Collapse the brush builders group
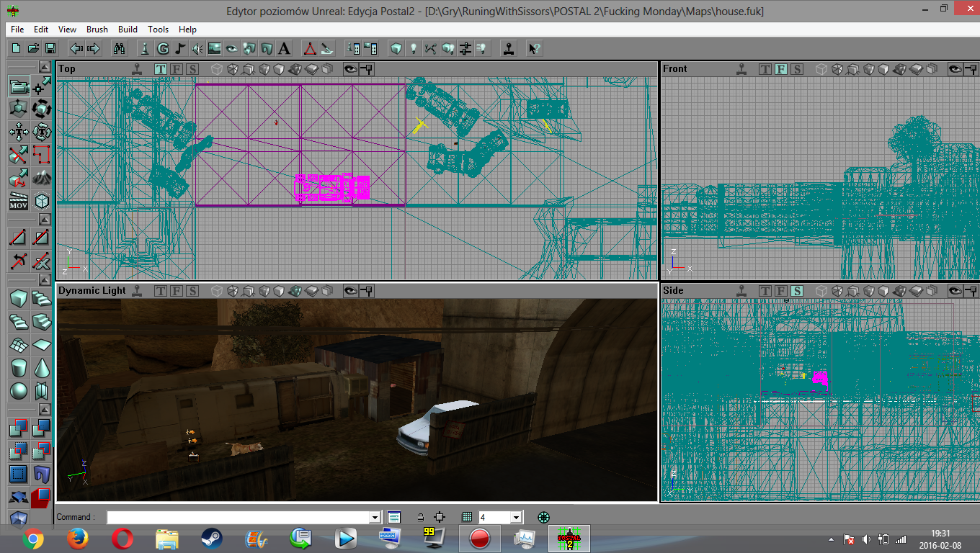 [45, 279]
